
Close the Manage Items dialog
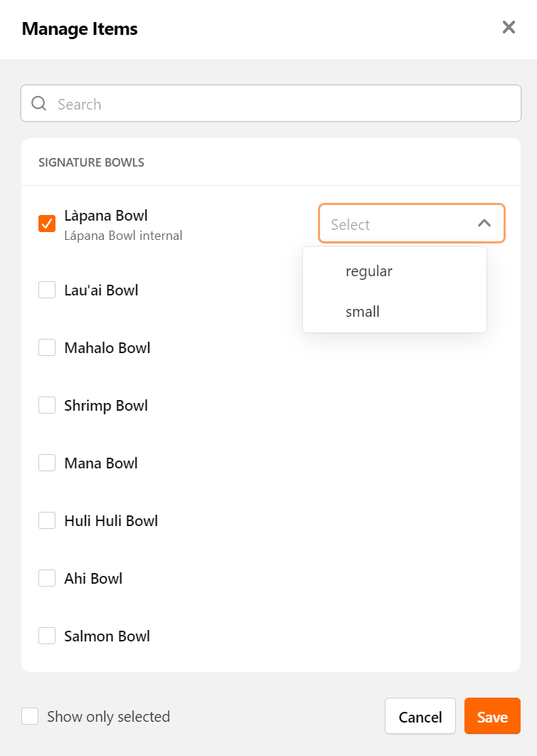click(509, 28)
